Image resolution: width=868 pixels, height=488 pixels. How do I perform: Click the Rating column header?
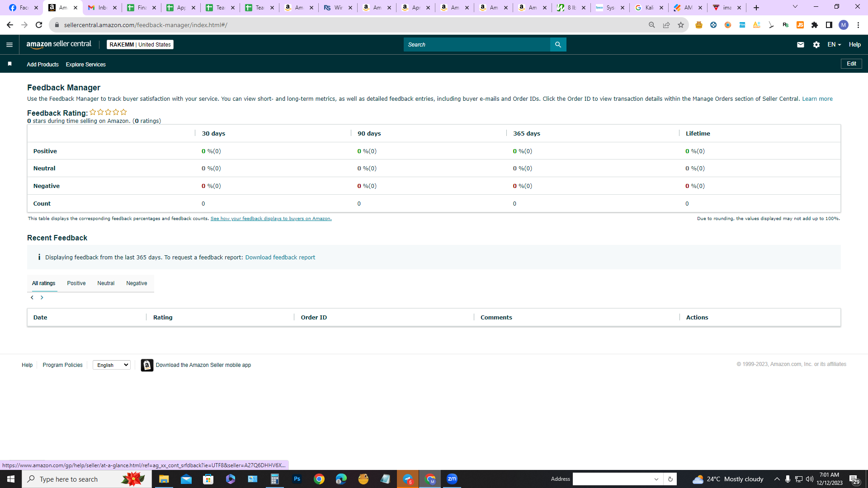[x=163, y=318]
